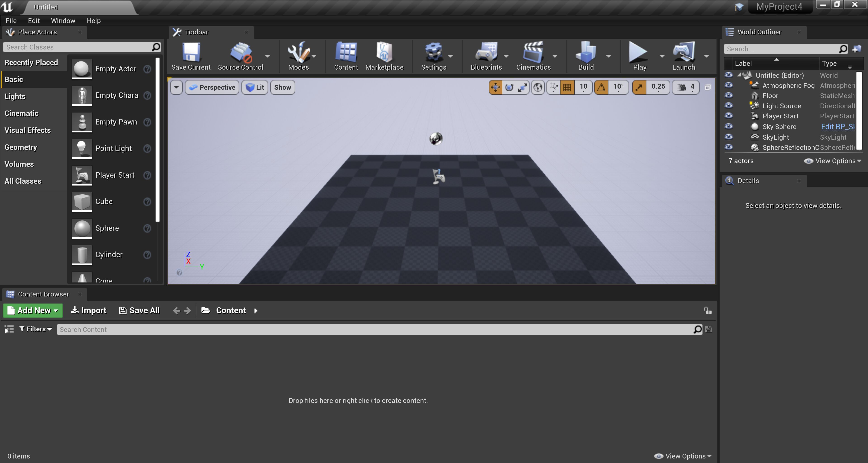868x463 pixels.
Task: Toggle visibility of the Light Source actor
Action: click(x=728, y=106)
